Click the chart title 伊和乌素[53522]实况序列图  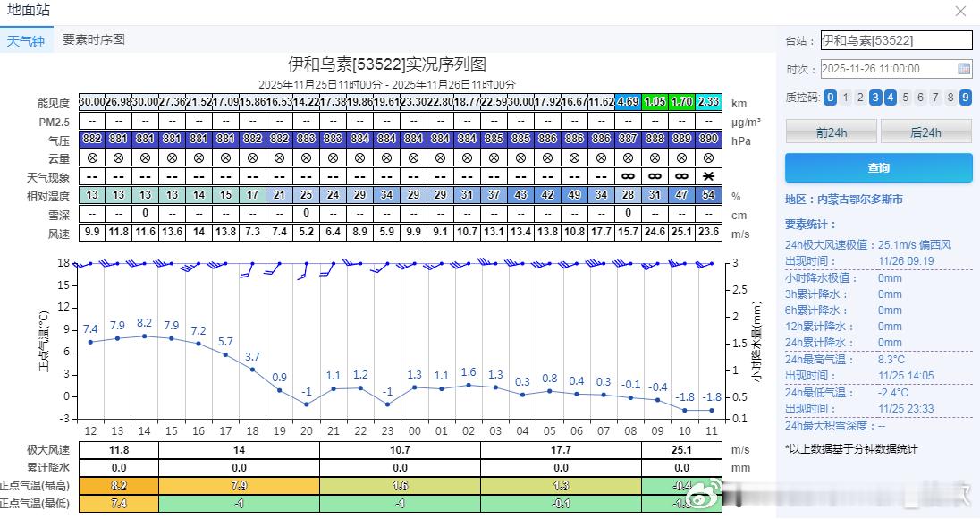point(387,64)
